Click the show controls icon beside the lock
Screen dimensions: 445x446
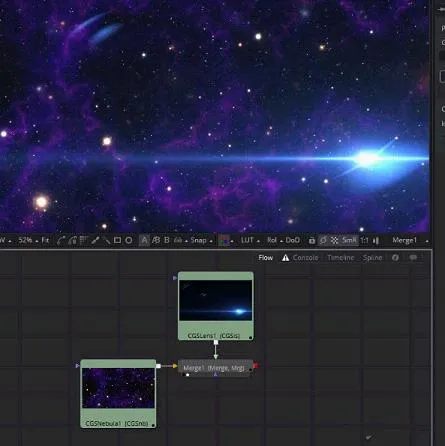point(323,240)
